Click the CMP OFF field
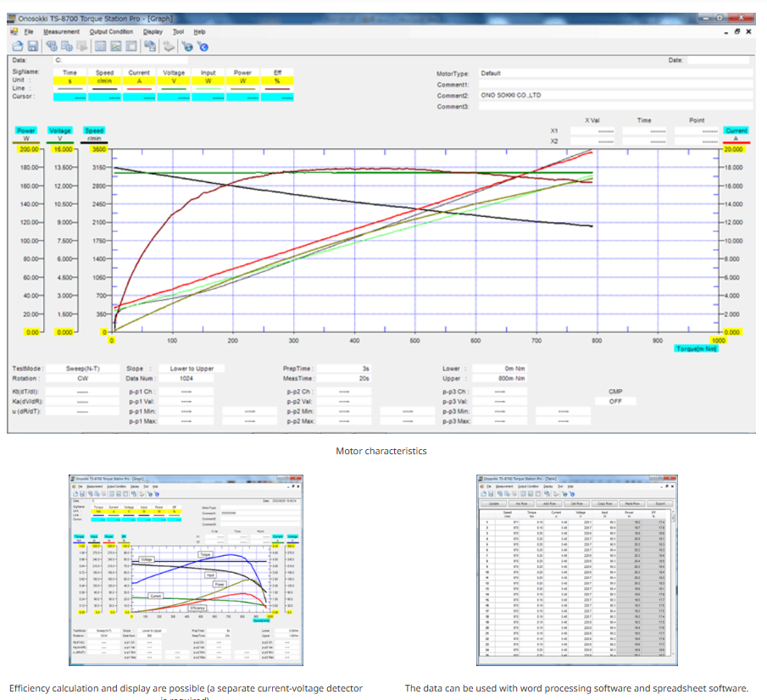This screenshot has width=767, height=700. tap(615, 402)
